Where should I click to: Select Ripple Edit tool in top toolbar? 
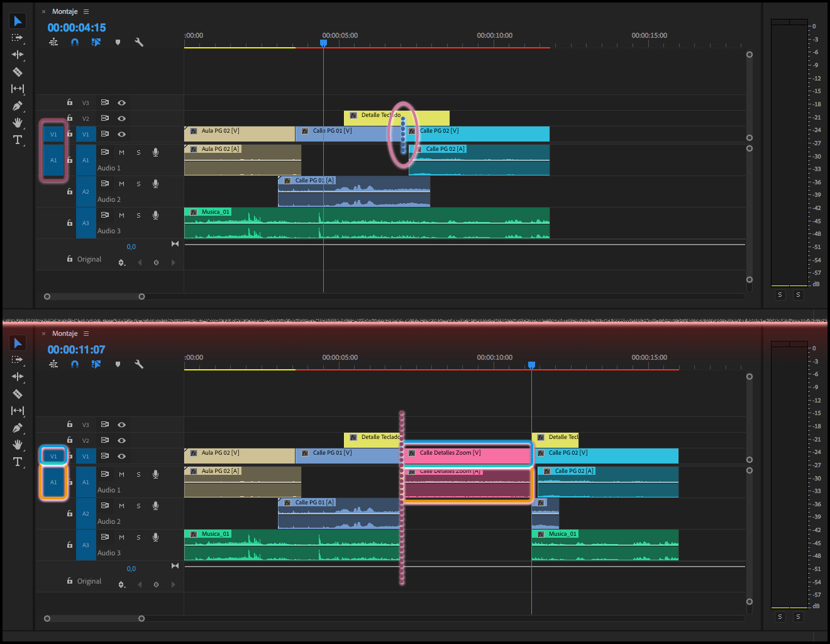[18, 55]
